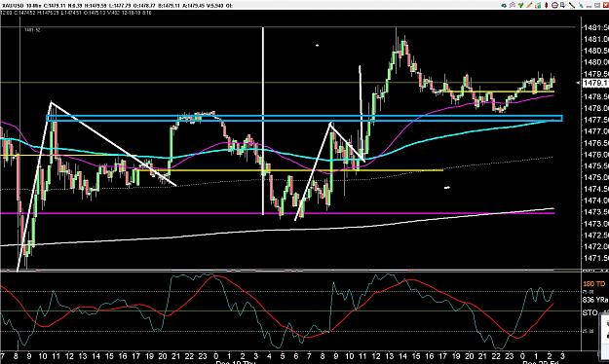Viewport: 609px width, 364px height.
Task: Click the light blue pin toolbar icon
Action: coord(581,5)
